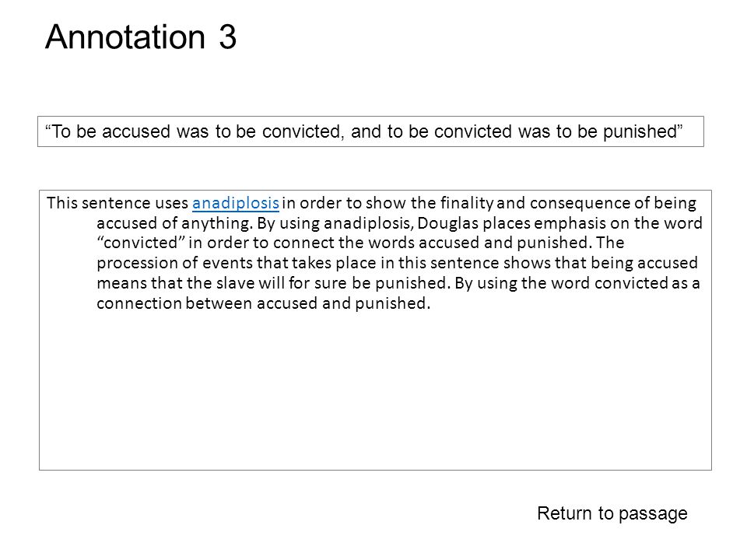This screenshot has width=747, height=560.
Task: Click inside the quoted sentence text box
Action: click(x=370, y=131)
